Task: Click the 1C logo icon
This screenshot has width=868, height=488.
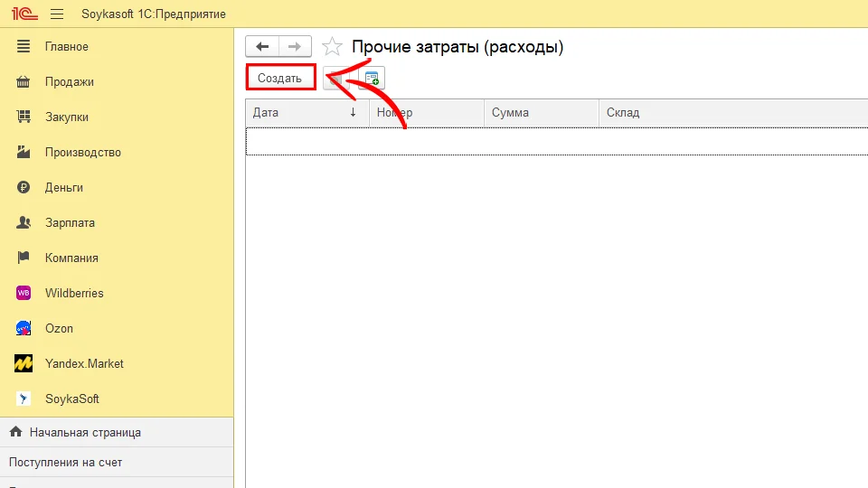Action: 23,14
